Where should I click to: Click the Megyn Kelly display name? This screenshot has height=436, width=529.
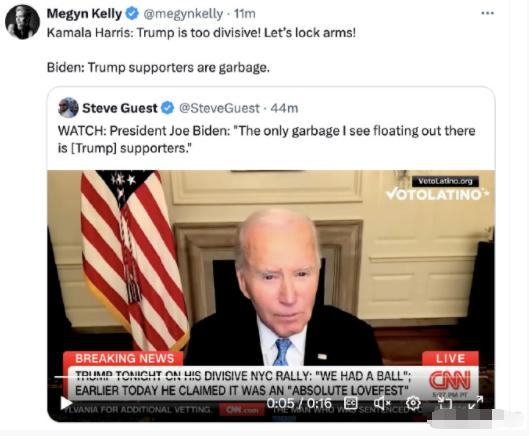84,14
